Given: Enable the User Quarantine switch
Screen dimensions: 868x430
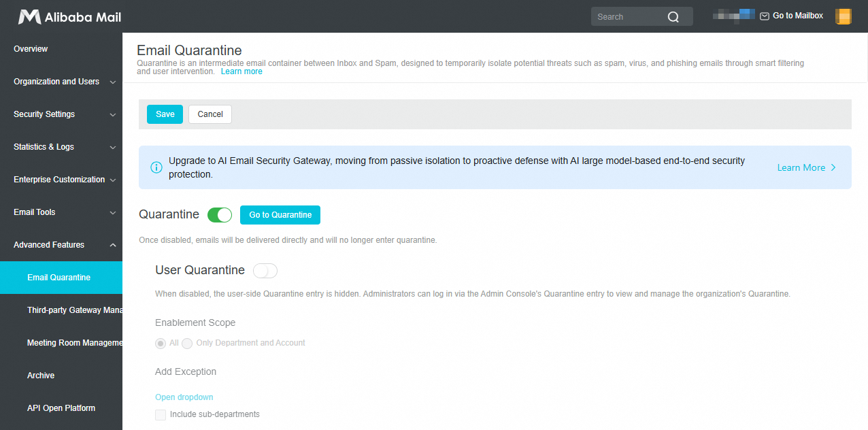Looking at the screenshot, I should pyautogui.click(x=265, y=271).
